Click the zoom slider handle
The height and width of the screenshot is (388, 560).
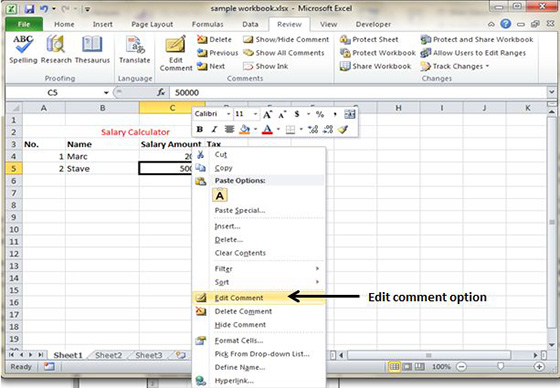pos(500,366)
